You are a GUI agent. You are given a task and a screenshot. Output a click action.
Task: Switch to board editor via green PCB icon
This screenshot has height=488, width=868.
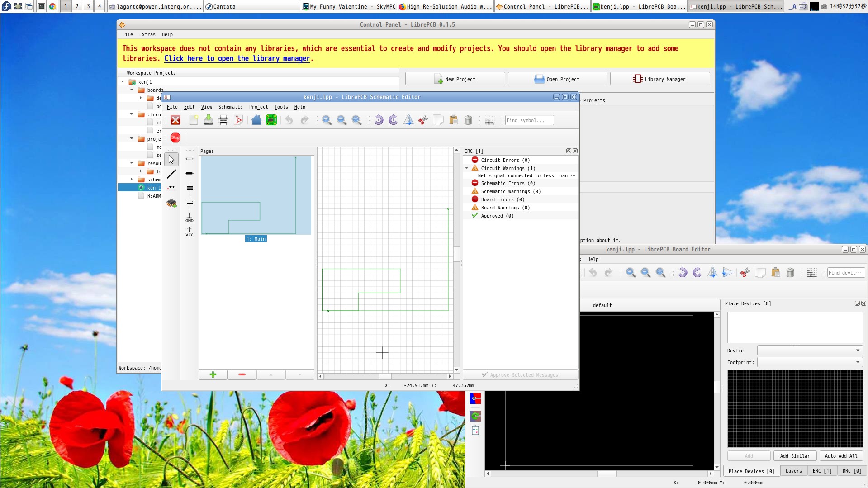(271, 120)
